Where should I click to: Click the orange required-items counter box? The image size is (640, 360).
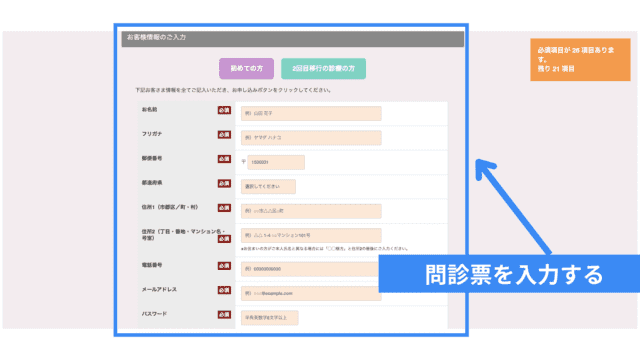[580, 60]
